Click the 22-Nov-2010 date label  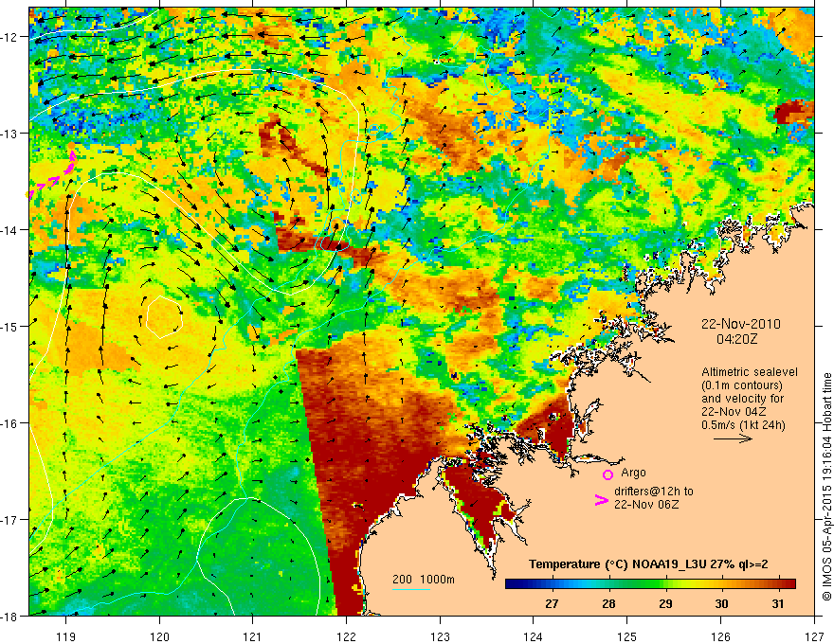[741, 324]
